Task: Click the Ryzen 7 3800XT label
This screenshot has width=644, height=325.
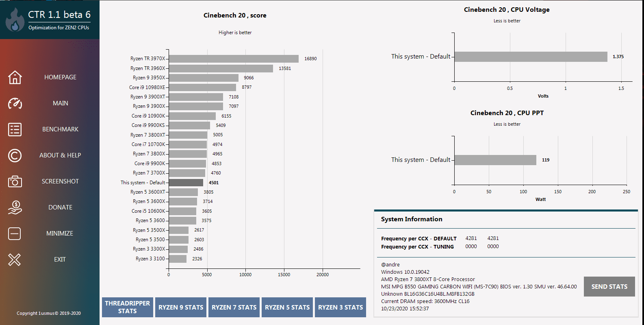Action: (x=147, y=135)
